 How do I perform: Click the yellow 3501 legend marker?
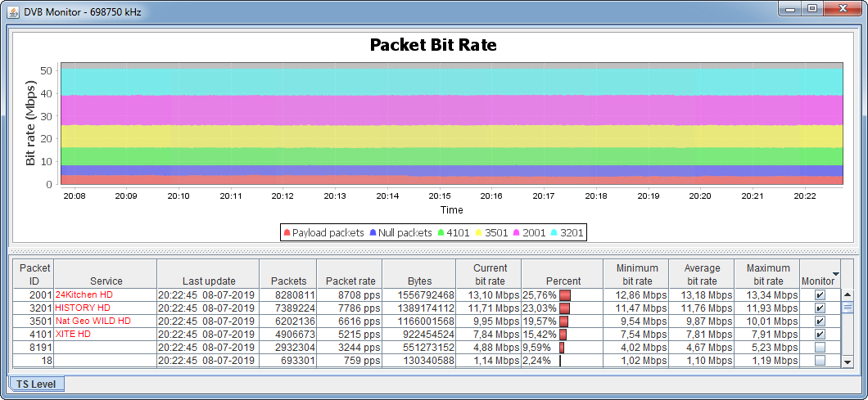click(x=479, y=233)
